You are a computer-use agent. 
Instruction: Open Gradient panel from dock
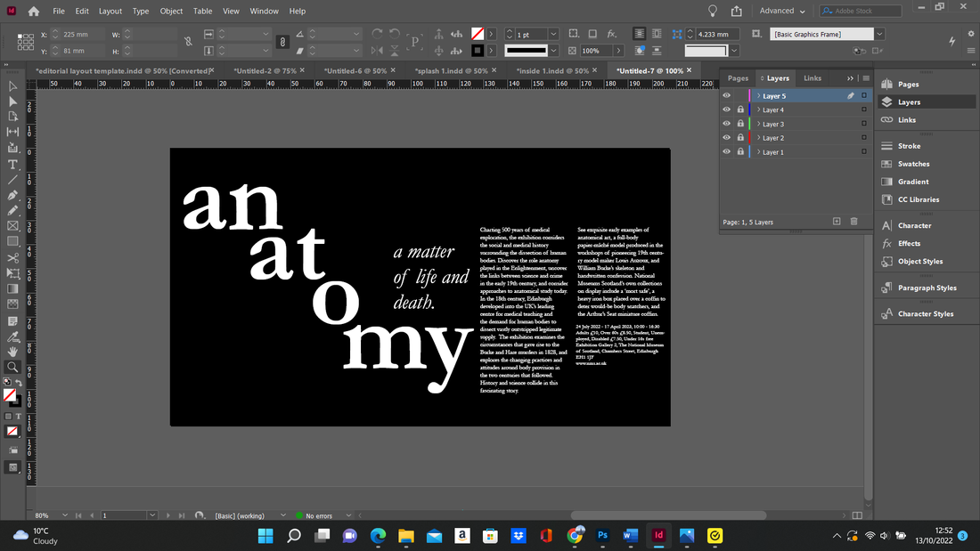point(913,182)
